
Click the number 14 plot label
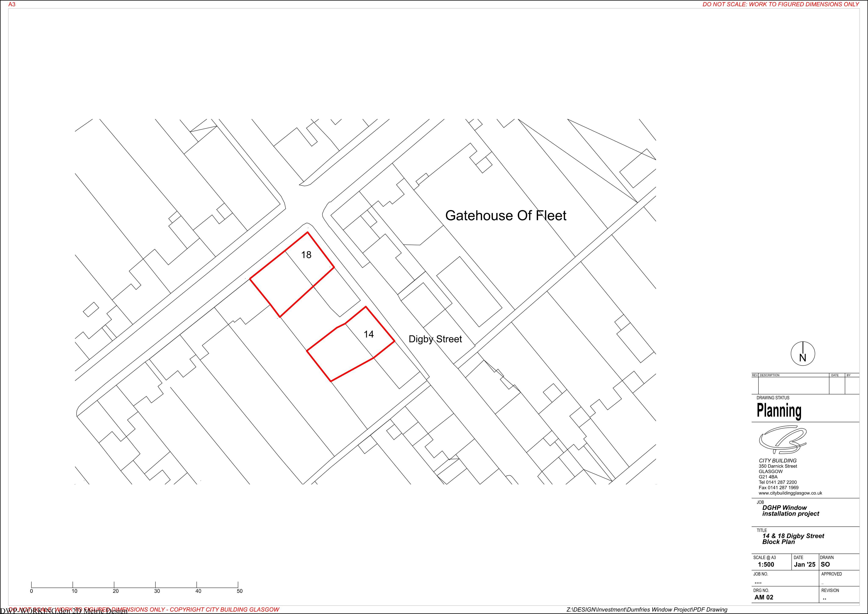point(369,334)
